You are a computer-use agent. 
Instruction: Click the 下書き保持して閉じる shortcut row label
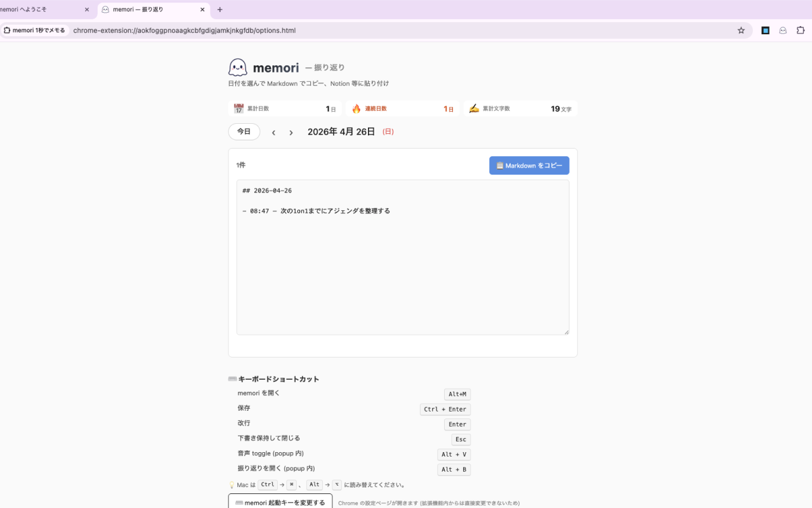tap(269, 438)
